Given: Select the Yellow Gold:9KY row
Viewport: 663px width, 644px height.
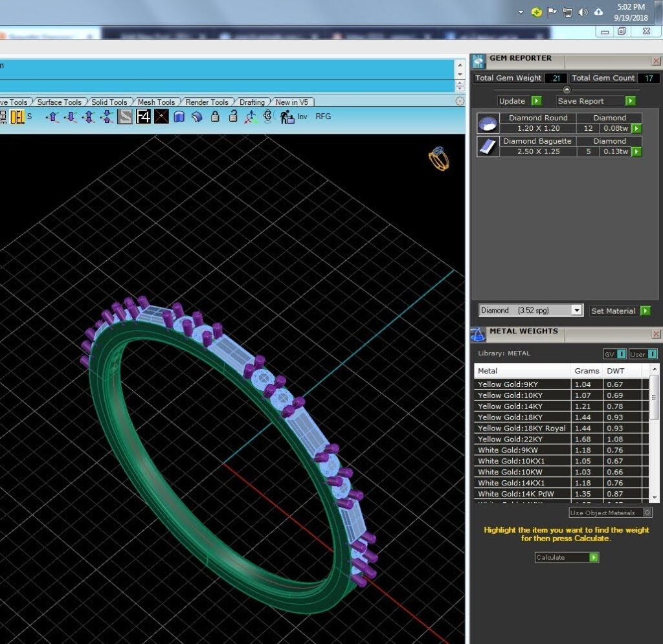Looking at the screenshot, I should tap(561, 384).
